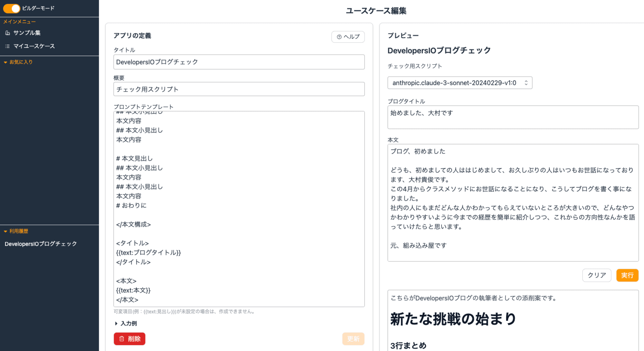Focus the ブログタイトル text area
Viewport: 644px width, 351px height.
tap(513, 117)
